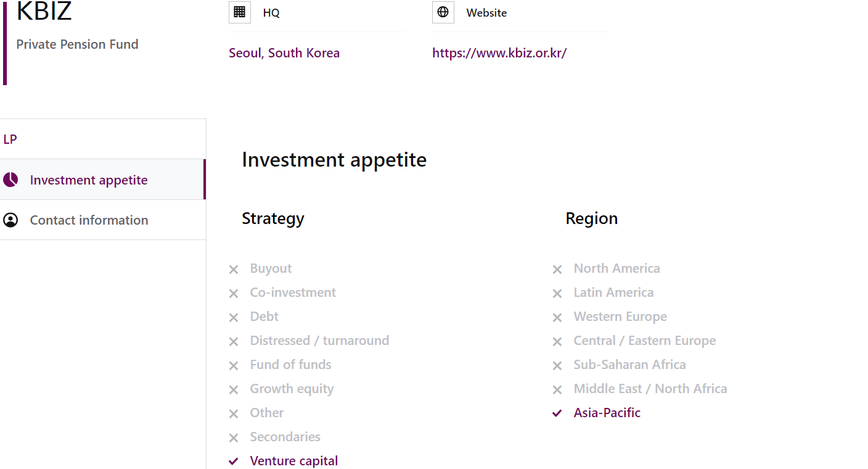
Task: Click the Contact information person icon
Action: tap(10, 220)
